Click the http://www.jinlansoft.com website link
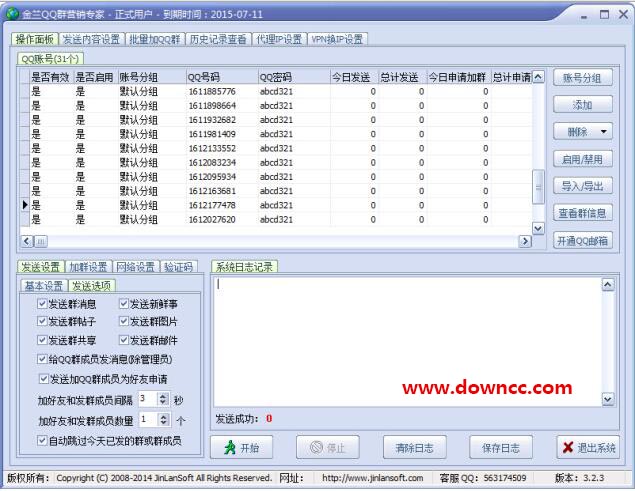This screenshot has width=635, height=491. pyautogui.click(x=373, y=478)
